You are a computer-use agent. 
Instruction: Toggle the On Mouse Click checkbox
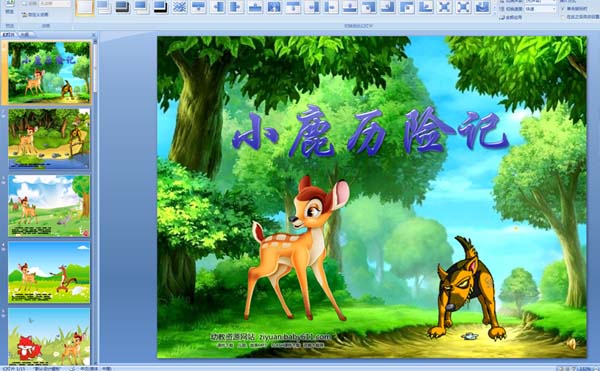tap(563, 8)
